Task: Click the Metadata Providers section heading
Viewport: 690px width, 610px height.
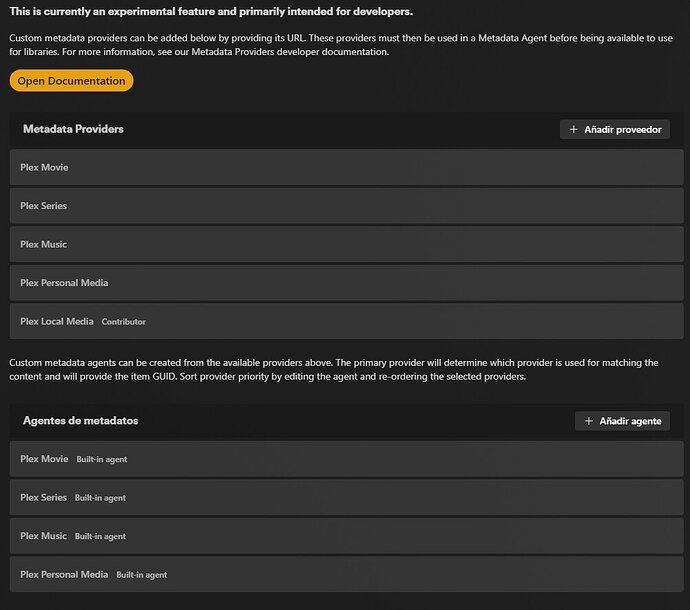Action: click(73, 129)
